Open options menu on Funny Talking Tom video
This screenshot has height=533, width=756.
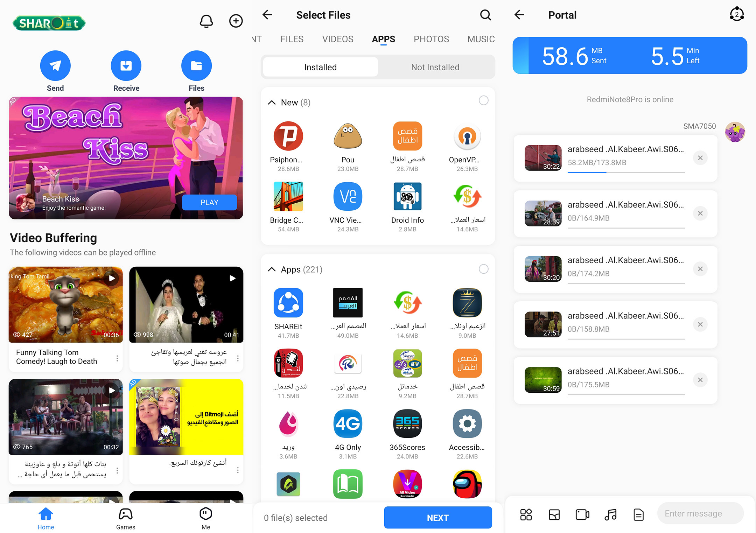[x=117, y=358]
